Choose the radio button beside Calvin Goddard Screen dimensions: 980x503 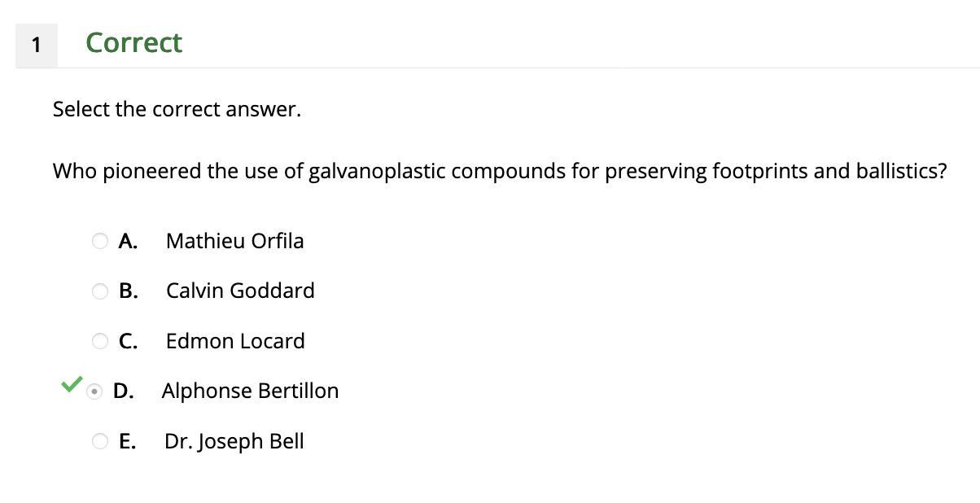[x=100, y=291]
